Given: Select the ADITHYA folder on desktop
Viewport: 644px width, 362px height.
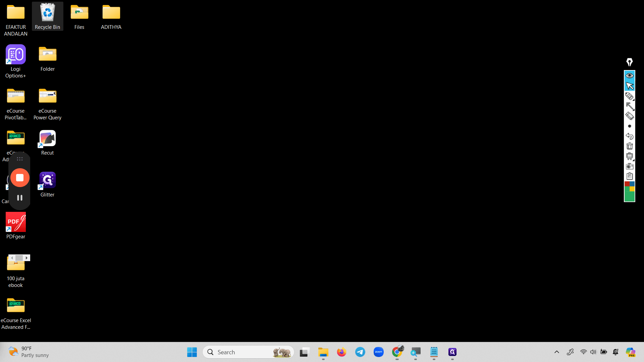Looking at the screenshot, I should (x=111, y=17).
